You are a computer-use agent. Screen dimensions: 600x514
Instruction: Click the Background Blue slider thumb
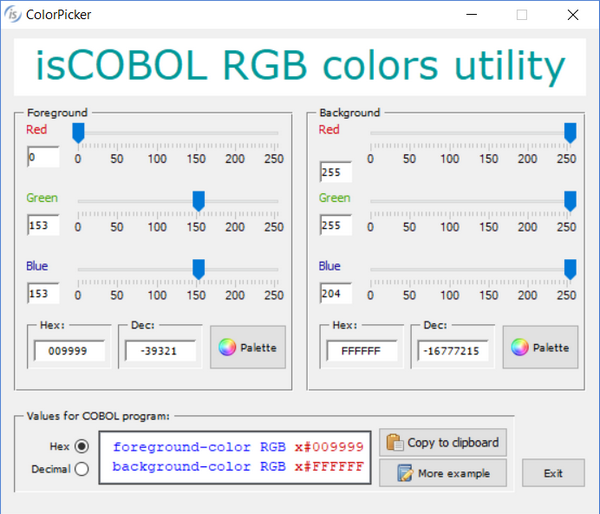(x=570, y=269)
